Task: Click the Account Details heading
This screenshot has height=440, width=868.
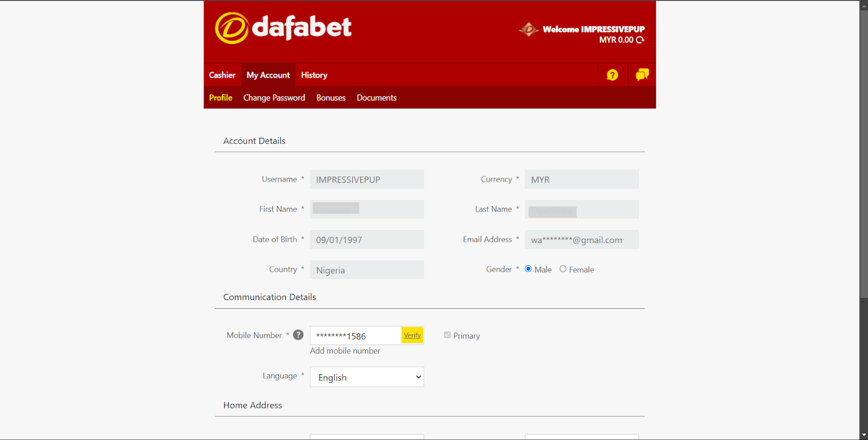Action: click(254, 141)
